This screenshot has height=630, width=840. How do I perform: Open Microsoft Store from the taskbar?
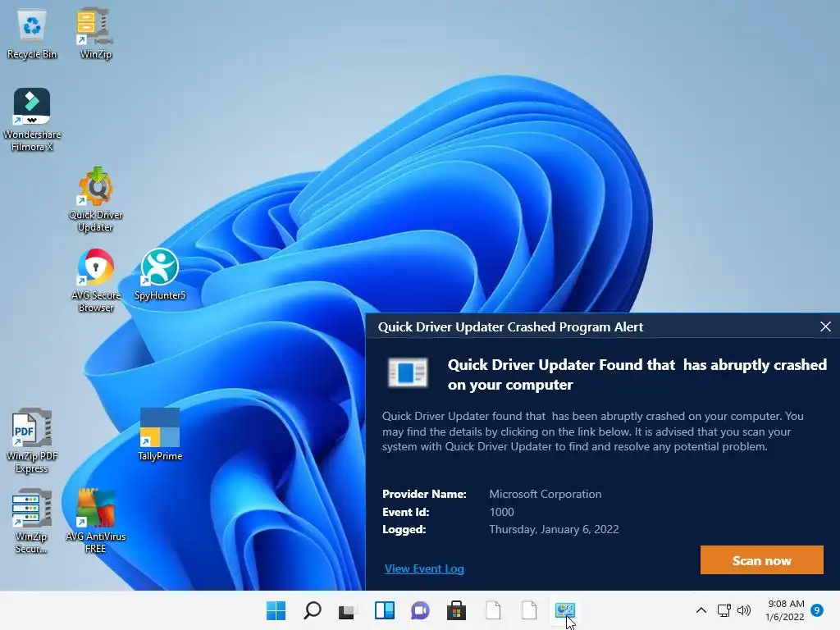456,610
